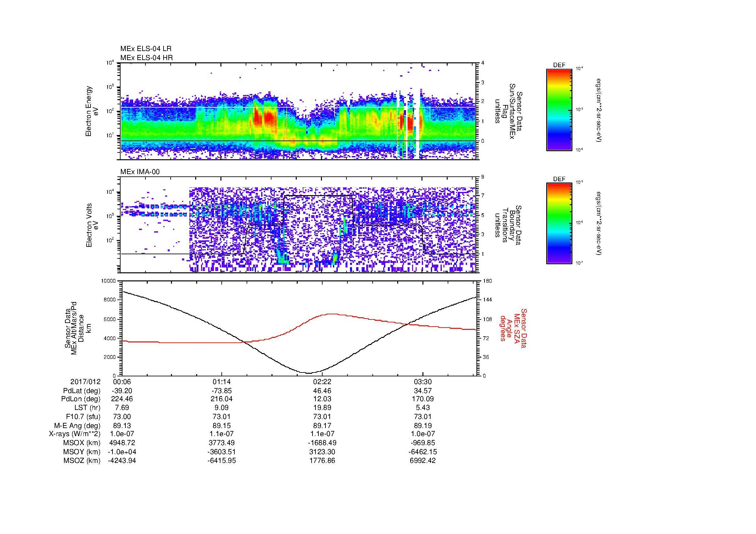
Task: Click the 'Electron Volts eV' axis label
Action: pos(92,225)
